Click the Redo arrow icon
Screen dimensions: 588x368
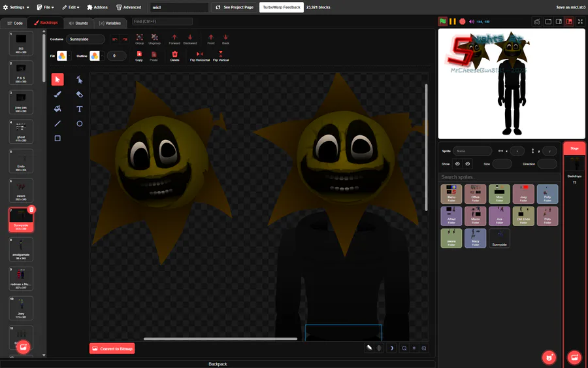pyautogui.click(x=125, y=39)
